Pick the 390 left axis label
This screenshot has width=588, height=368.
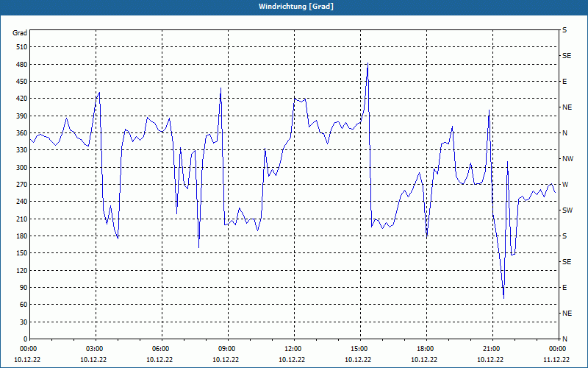click(x=21, y=116)
